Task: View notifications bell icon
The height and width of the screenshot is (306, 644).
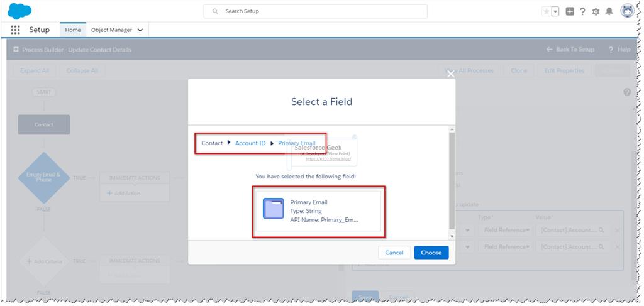Action: (609, 11)
